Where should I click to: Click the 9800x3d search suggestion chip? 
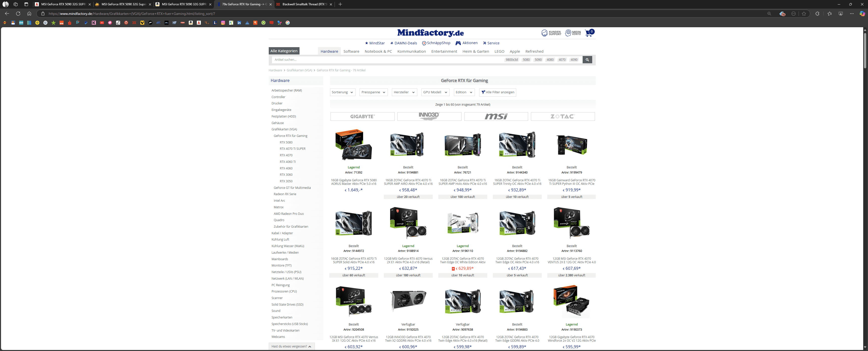[511, 60]
